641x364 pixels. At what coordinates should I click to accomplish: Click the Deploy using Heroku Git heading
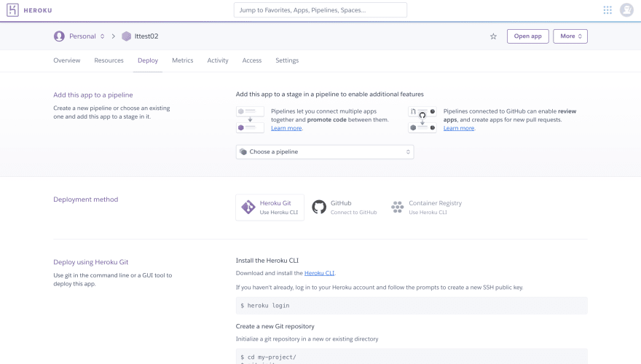pos(91,262)
